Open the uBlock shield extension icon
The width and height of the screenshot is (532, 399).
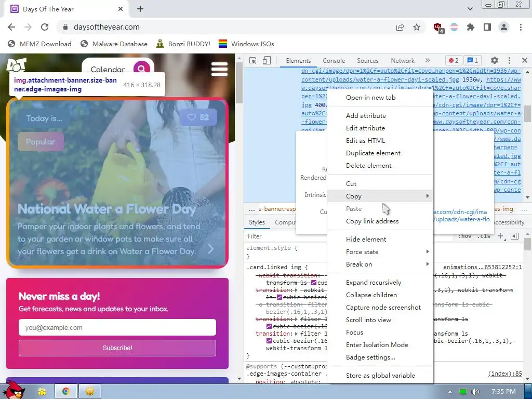[438, 28]
